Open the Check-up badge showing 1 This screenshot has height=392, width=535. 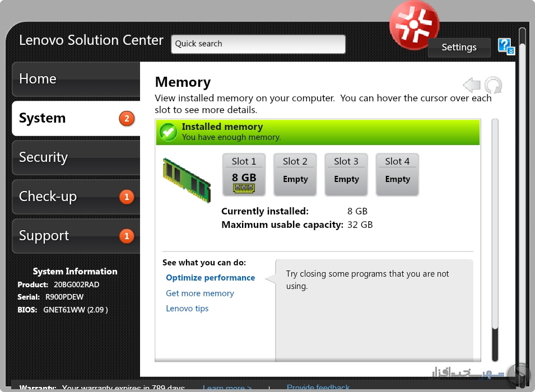[127, 197]
